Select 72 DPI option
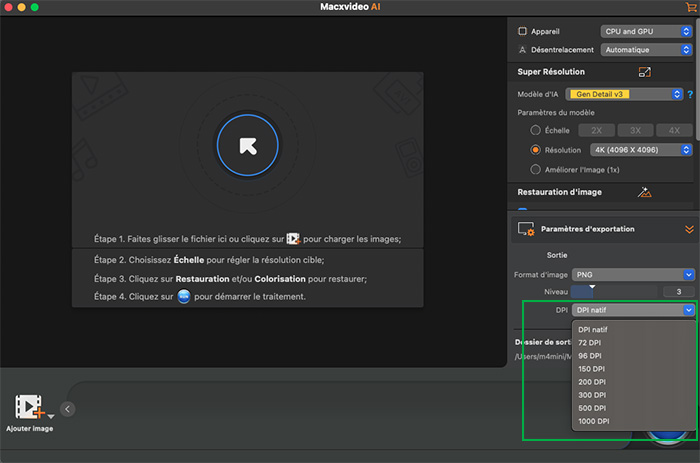This screenshot has height=463, width=700. [633, 342]
